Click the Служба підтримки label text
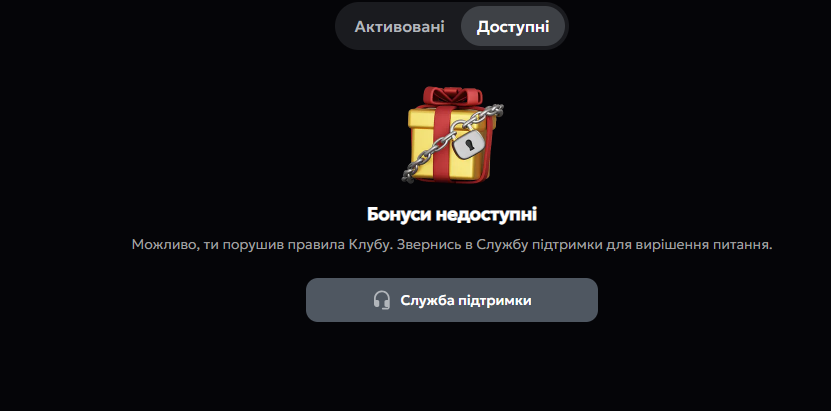 (x=466, y=300)
